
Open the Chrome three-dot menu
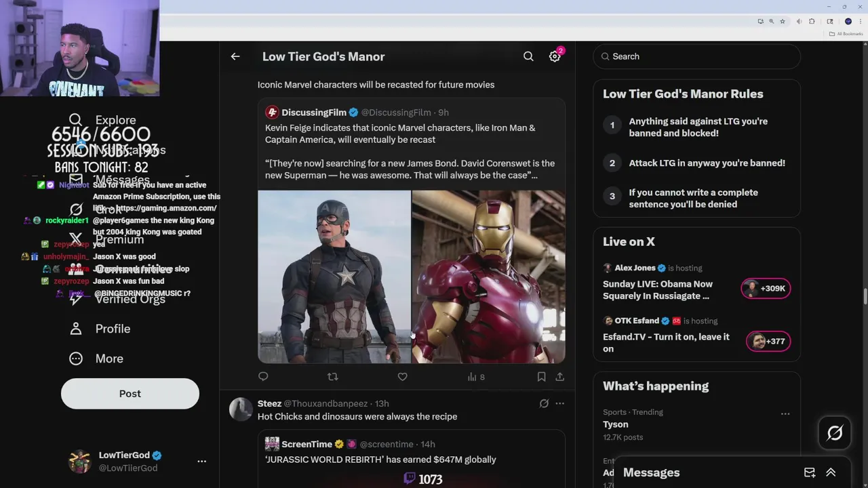point(860,22)
